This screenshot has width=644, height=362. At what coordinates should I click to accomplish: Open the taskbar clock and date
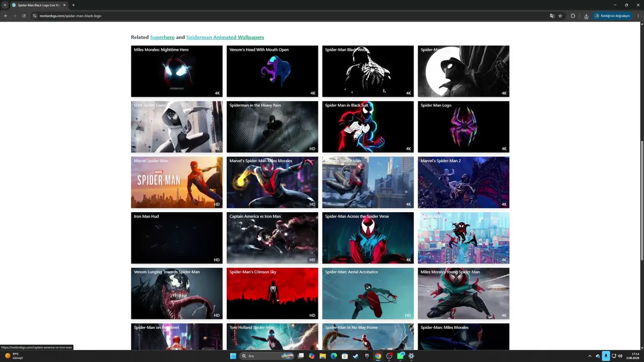click(x=633, y=356)
